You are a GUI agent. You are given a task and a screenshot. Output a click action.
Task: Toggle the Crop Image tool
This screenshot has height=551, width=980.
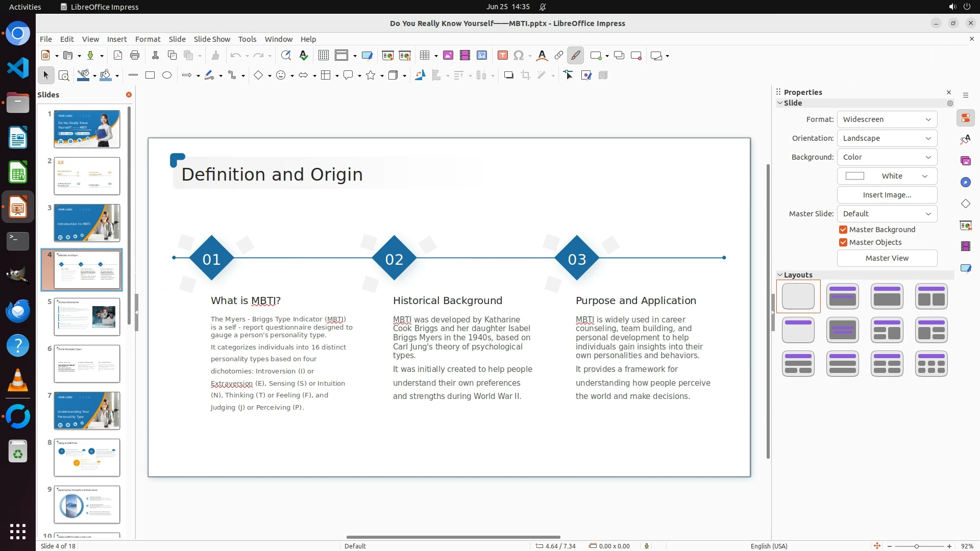[525, 75]
